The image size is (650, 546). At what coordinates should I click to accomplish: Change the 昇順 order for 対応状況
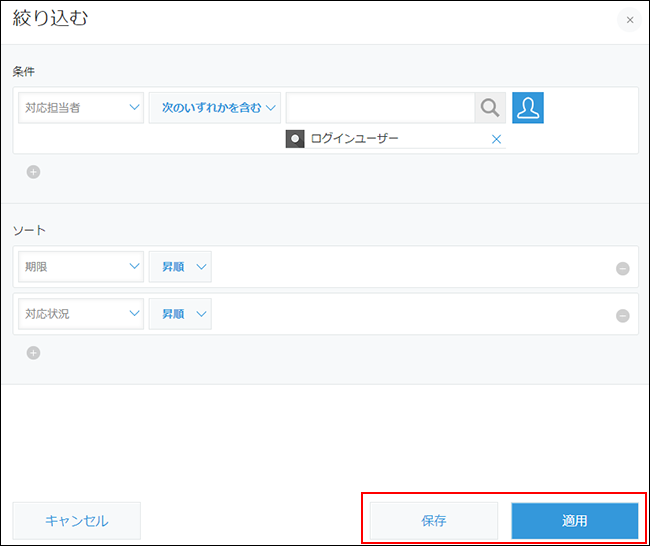(x=180, y=314)
